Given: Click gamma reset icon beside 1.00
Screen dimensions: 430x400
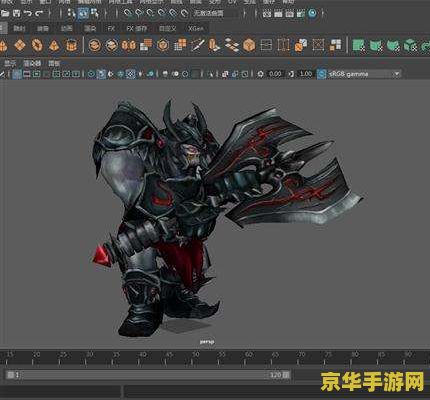Looking at the screenshot, I should point(291,74).
